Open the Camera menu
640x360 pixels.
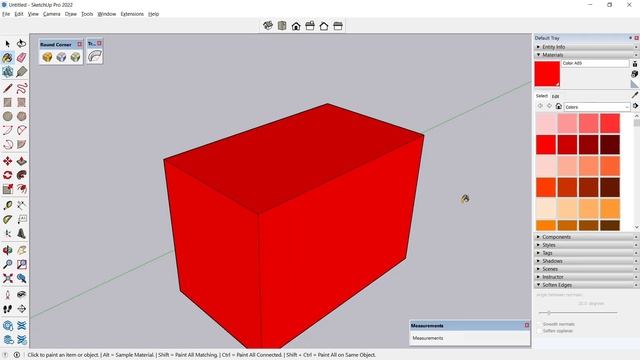(51, 14)
